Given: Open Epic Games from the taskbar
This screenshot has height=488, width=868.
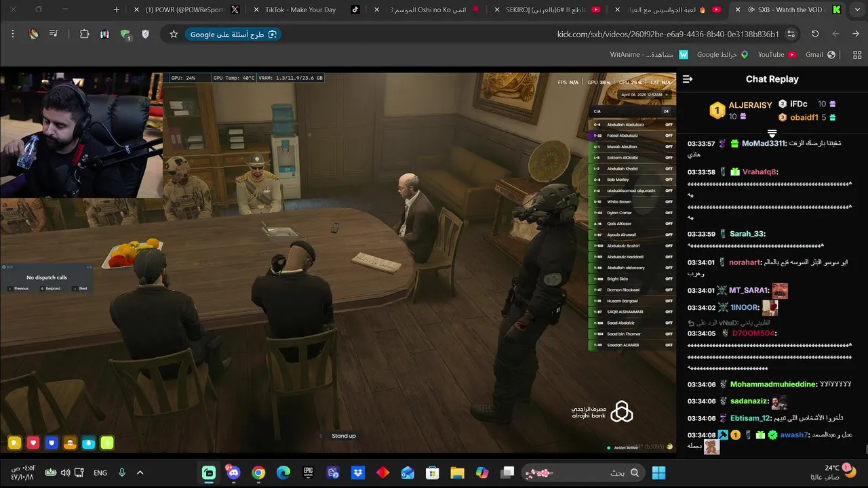Looking at the screenshot, I should click(x=309, y=472).
